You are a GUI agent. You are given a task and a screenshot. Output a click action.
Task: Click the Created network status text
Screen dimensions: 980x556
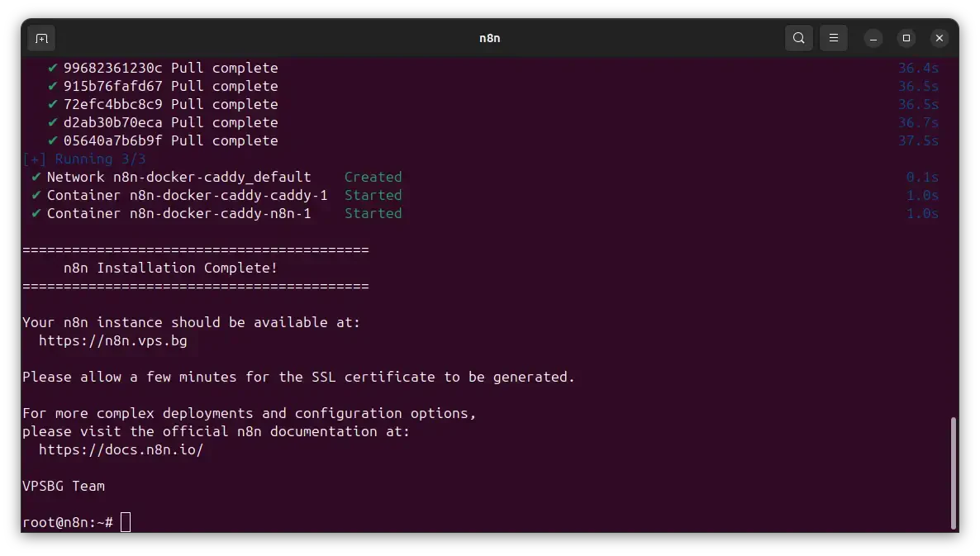coord(373,177)
